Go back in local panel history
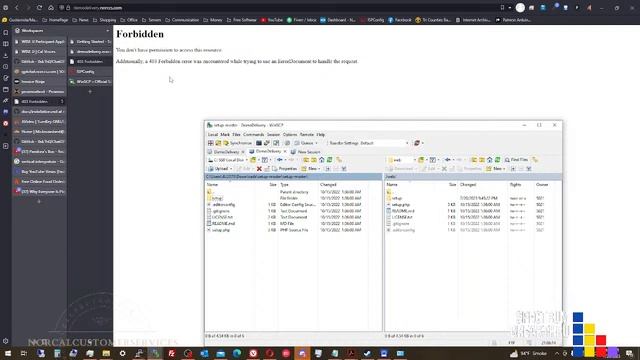The width and height of the screenshot is (640, 360). pos(280,160)
